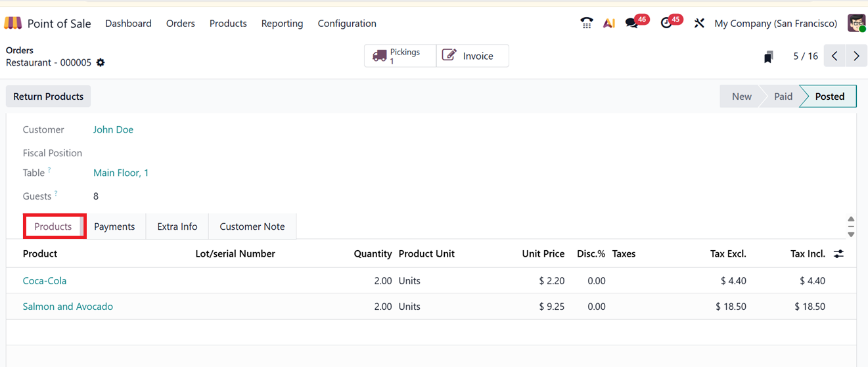Viewport: 868px width, 367px height.
Task: Open column settings adjuster icon in table header
Action: coord(838,253)
